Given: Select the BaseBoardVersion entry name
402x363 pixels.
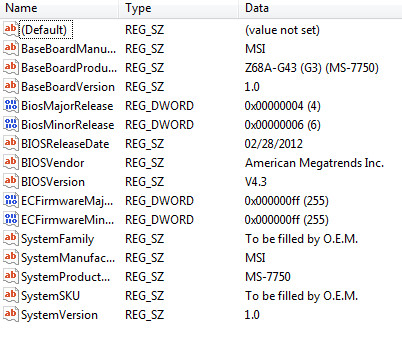Looking at the screenshot, I should [x=68, y=87].
